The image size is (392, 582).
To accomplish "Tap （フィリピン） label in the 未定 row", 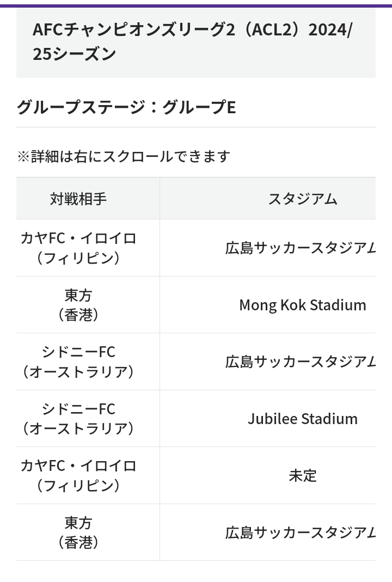I will [x=78, y=486].
